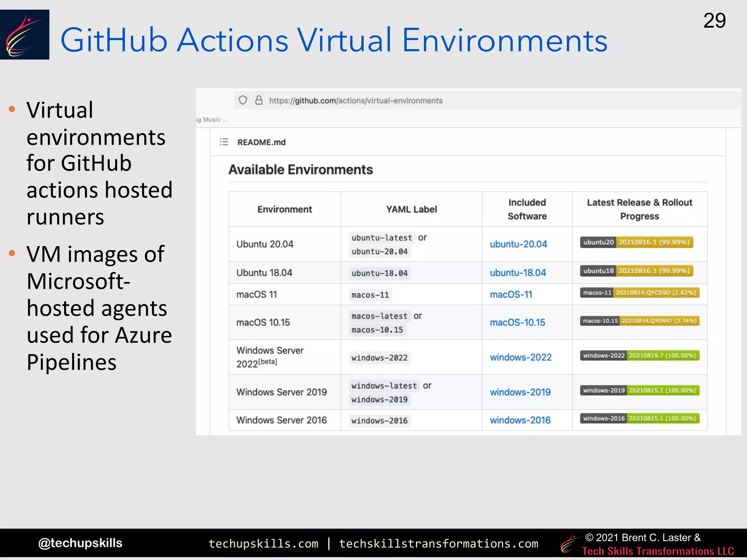Image resolution: width=747 pixels, height=560 pixels.
Task: Click the README.md file title
Action: click(261, 142)
